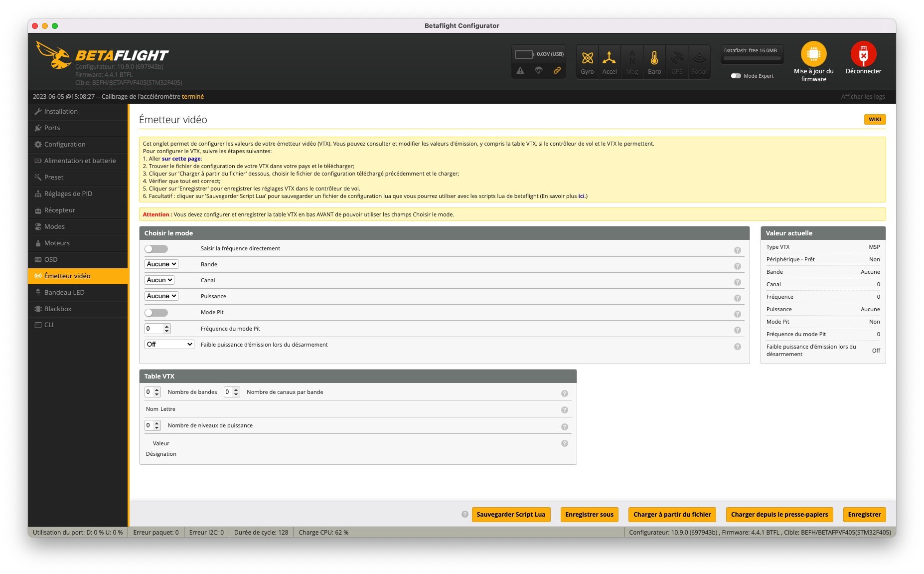
Task: Toggle the Mode Pit switch
Action: click(x=156, y=312)
